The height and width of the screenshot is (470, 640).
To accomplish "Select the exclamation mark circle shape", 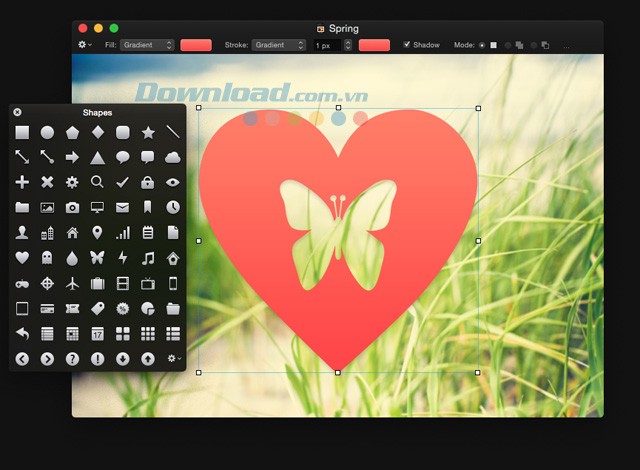I will pos(98,359).
